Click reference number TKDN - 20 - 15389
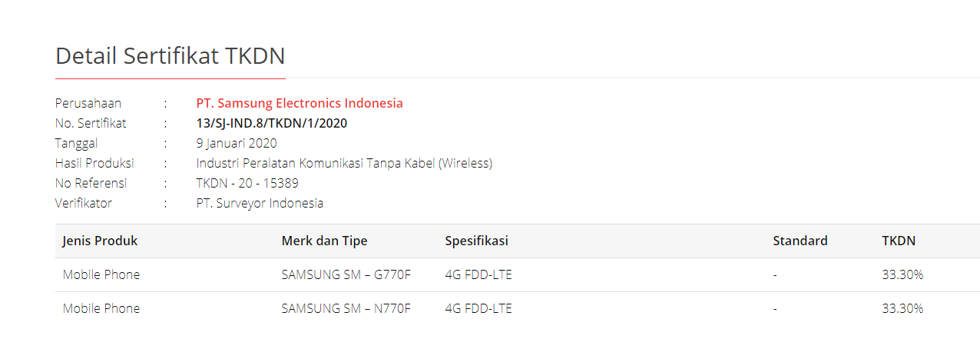Image resolution: width=980 pixels, height=359 pixels. 247,183
